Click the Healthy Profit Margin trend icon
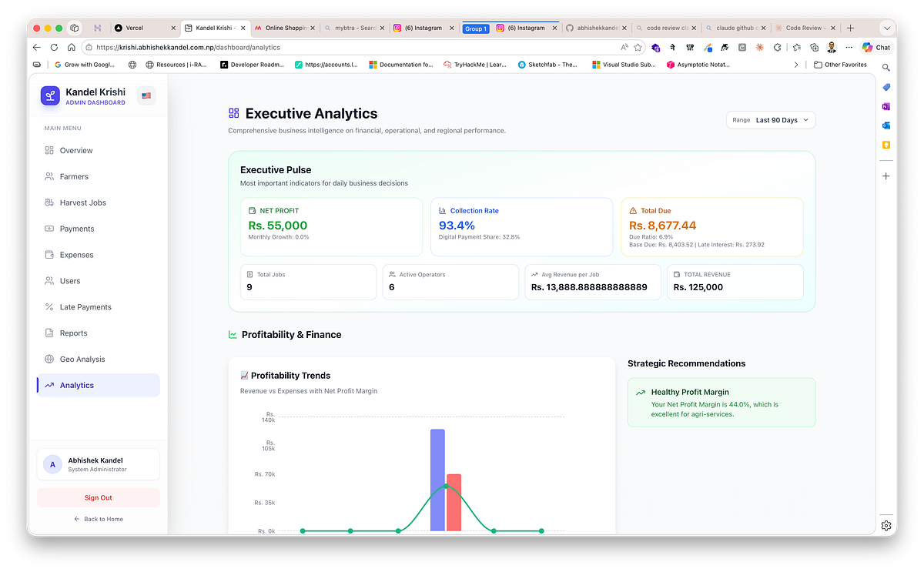The height and width of the screenshot is (572, 924). click(x=640, y=393)
